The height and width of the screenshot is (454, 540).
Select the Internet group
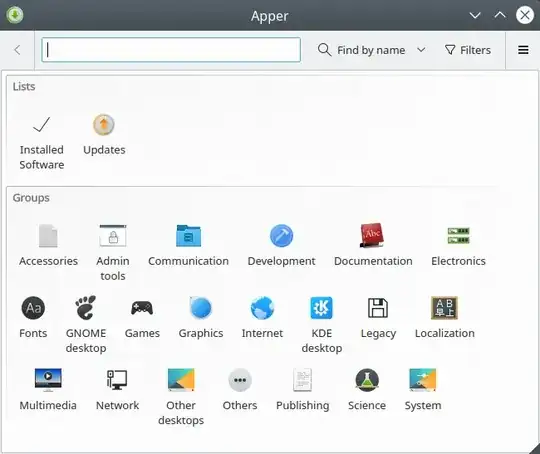pos(262,318)
